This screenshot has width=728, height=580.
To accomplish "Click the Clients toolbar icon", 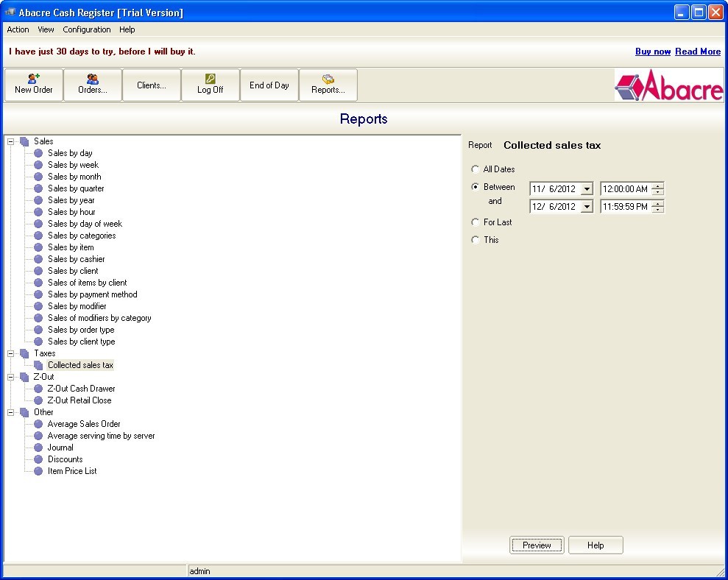I will pos(151,85).
